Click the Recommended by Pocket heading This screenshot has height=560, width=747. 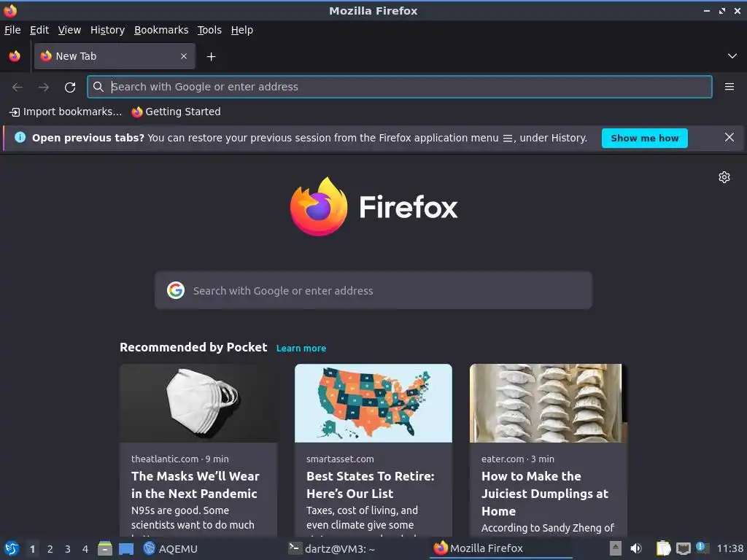click(193, 347)
